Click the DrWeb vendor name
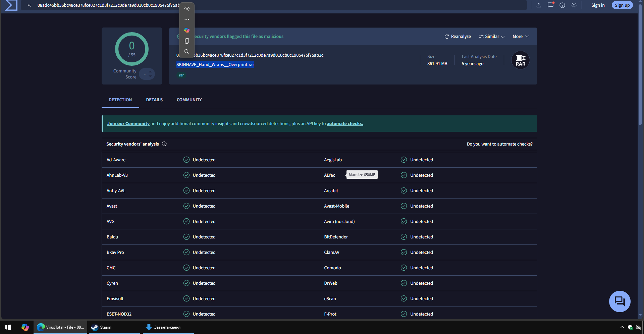644x334 pixels. pyautogui.click(x=331, y=283)
